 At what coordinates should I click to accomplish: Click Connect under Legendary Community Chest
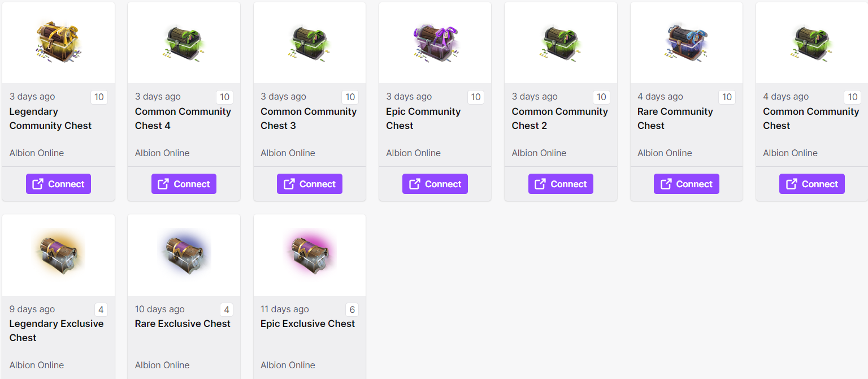click(58, 183)
